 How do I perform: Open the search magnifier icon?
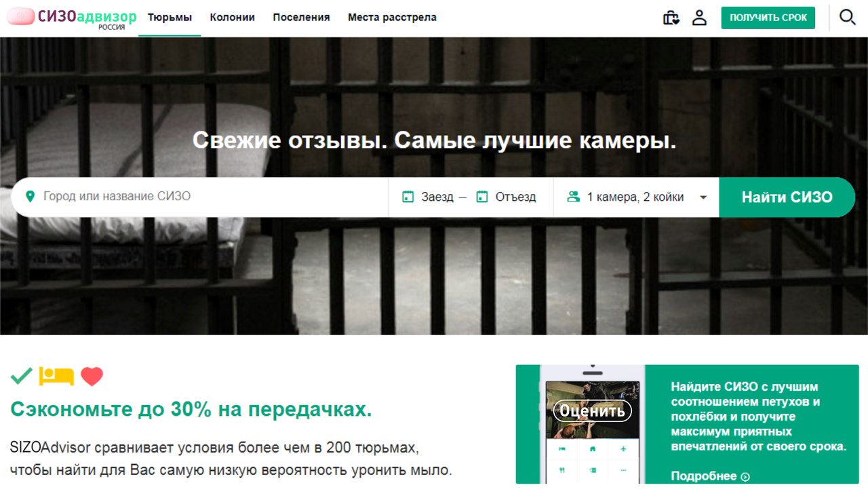[x=848, y=17]
